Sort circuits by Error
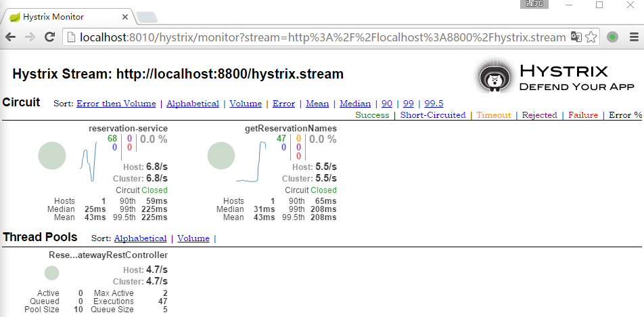This screenshot has width=644, height=317. coord(284,104)
